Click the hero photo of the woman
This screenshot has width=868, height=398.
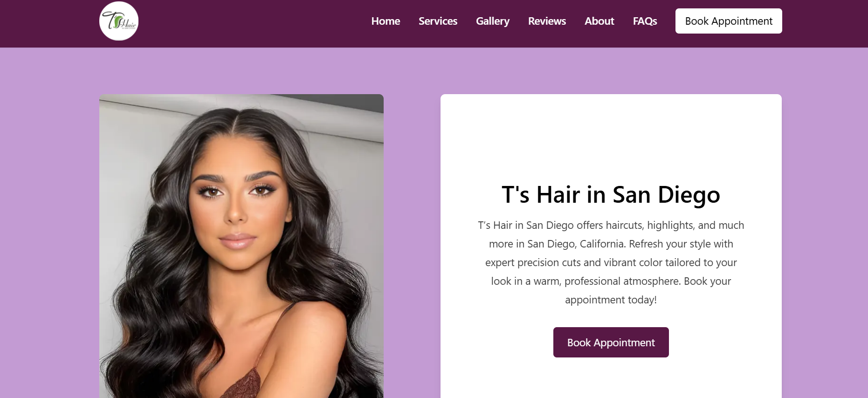[241, 246]
